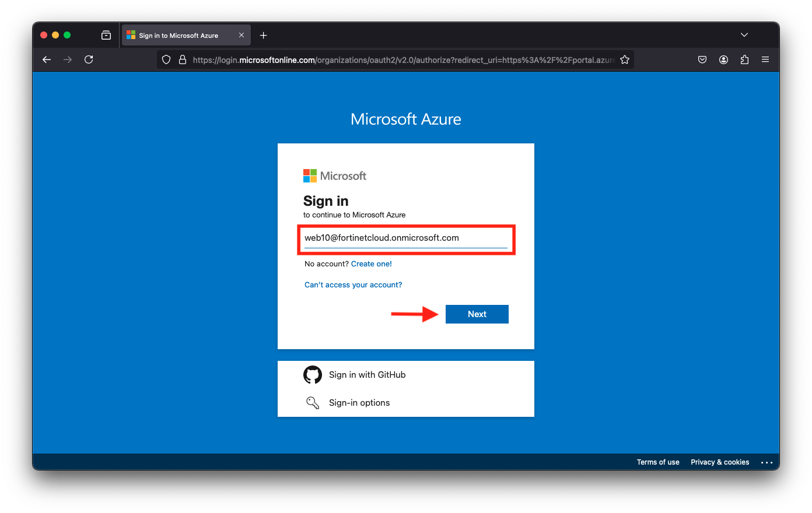Click the Microsoft Azure heading text
The image size is (812, 513).
pyautogui.click(x=406, y=119)
